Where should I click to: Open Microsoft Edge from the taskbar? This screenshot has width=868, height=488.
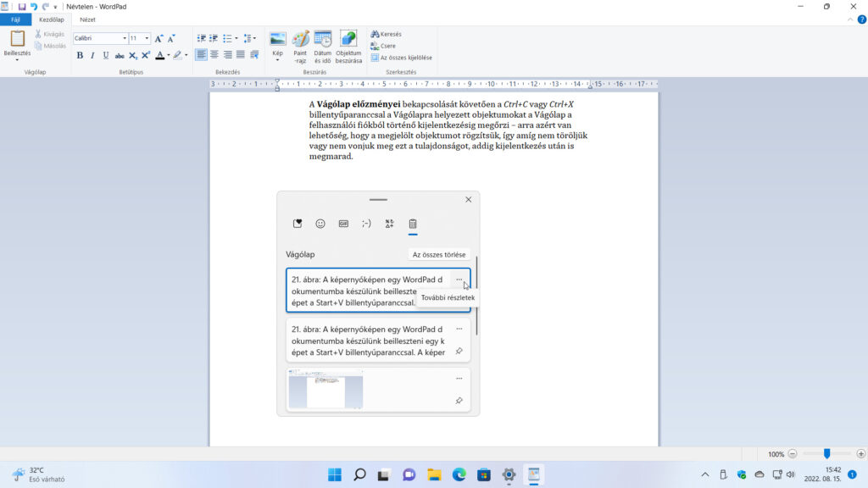[x=459, y=474]
